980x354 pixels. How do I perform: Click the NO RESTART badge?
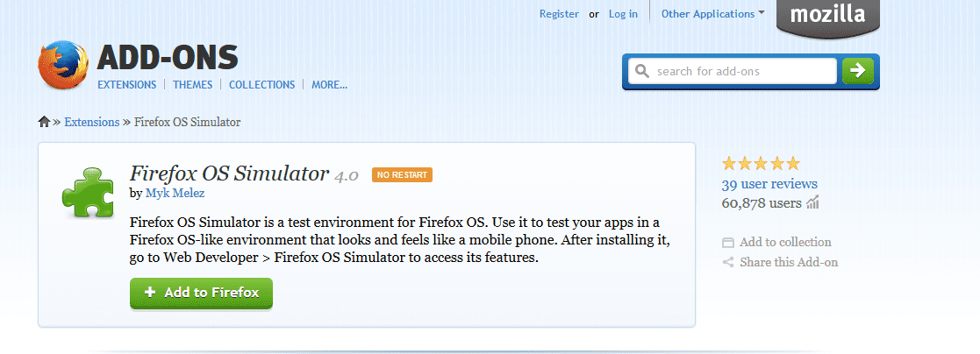pyautogui.click(x=402, y=175)
